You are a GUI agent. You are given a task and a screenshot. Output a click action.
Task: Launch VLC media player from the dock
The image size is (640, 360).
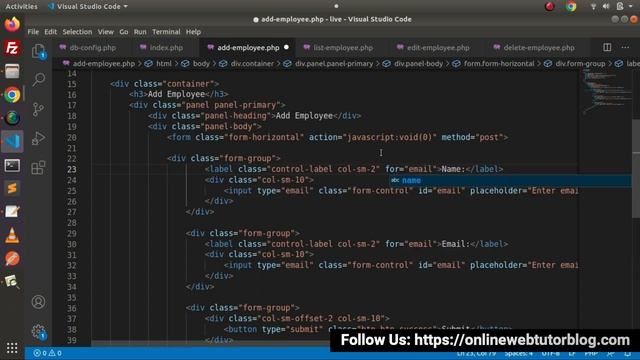[x=12, y=236]
